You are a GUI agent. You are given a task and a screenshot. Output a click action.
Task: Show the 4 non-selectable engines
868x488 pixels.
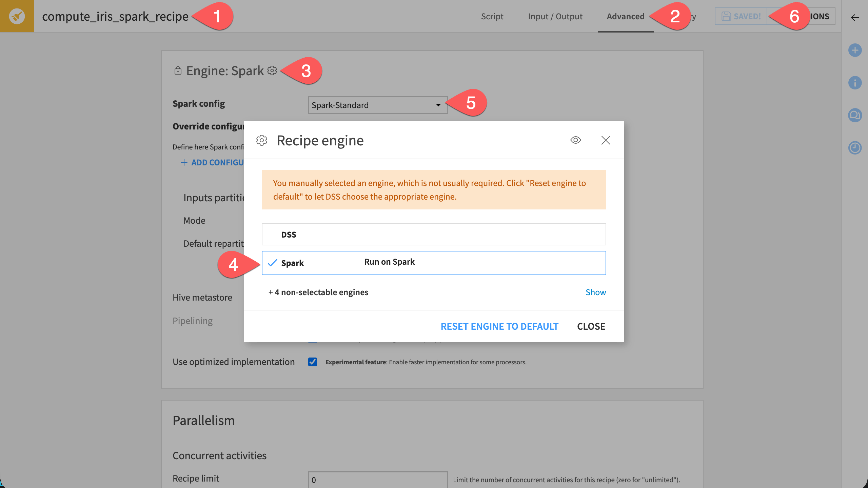point(595,292)
